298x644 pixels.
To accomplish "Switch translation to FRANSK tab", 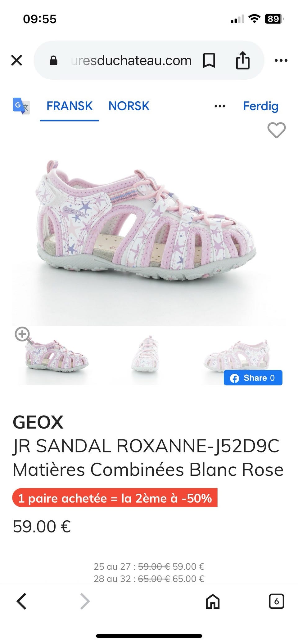I will pos(70,106).
